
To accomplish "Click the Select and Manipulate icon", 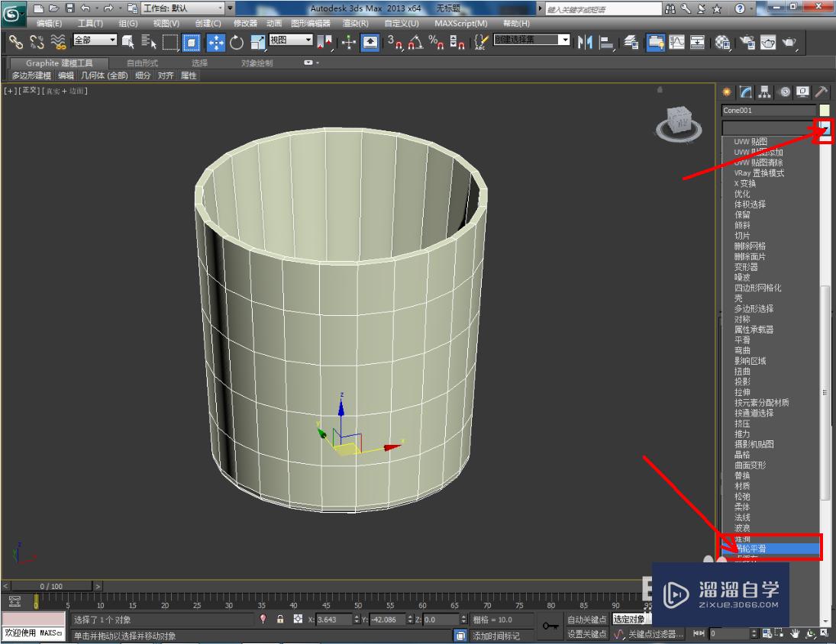I will pyautogui.click(x=349, y=42).
